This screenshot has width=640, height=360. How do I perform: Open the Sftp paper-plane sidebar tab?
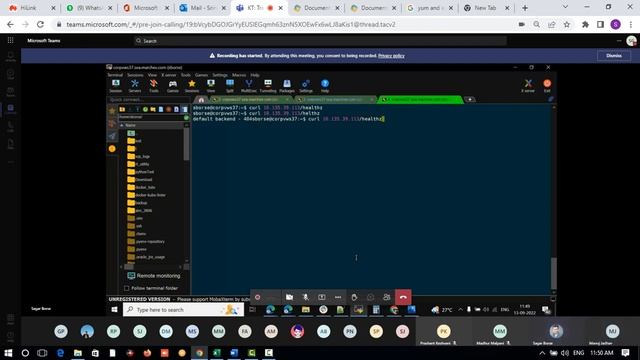[x=112, y=136]
